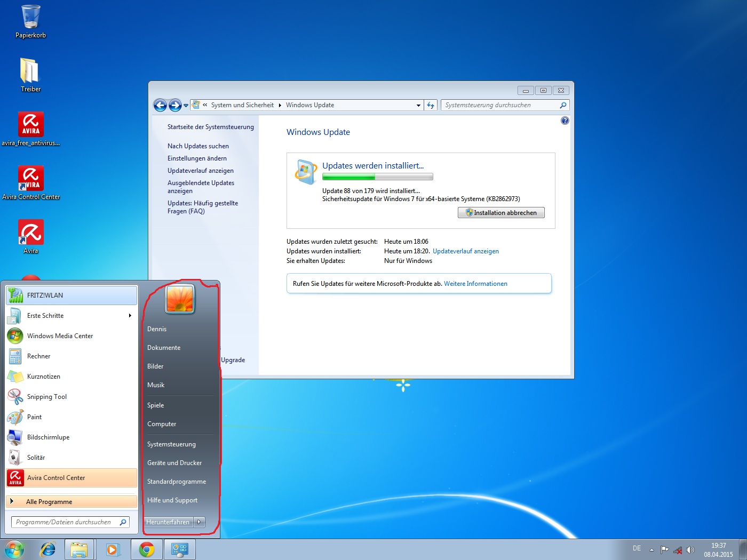Select the Avira desktop shortcut
Image resolution: width=747 pixels, height=560 pixels.
31,236
